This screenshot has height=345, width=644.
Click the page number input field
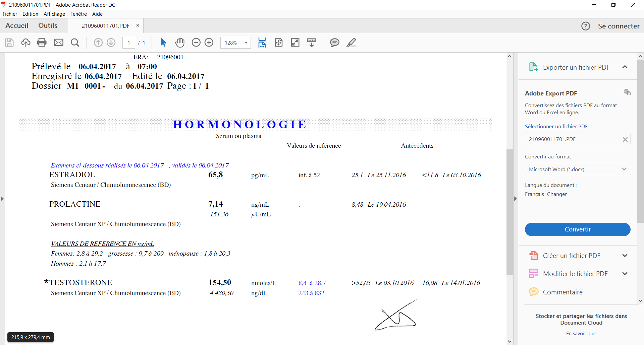(129, 43)
